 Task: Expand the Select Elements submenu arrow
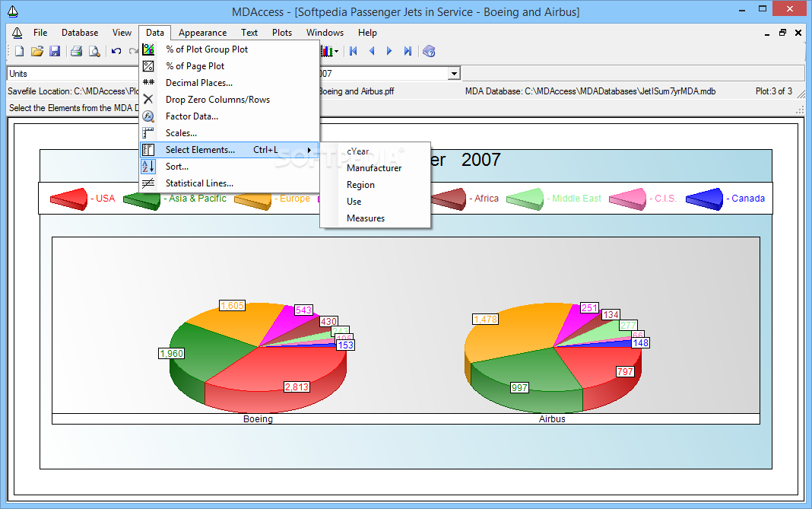click(309, 150)
